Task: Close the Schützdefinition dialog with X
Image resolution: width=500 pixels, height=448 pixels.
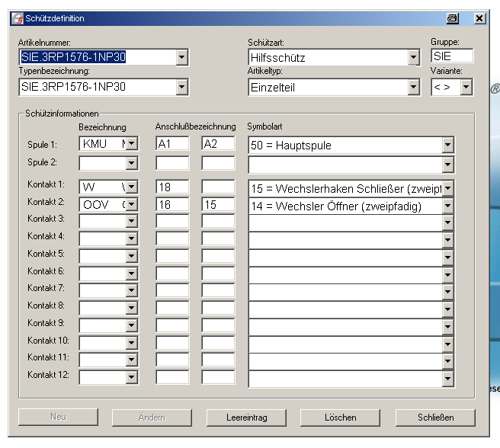Action: [479, 18]
